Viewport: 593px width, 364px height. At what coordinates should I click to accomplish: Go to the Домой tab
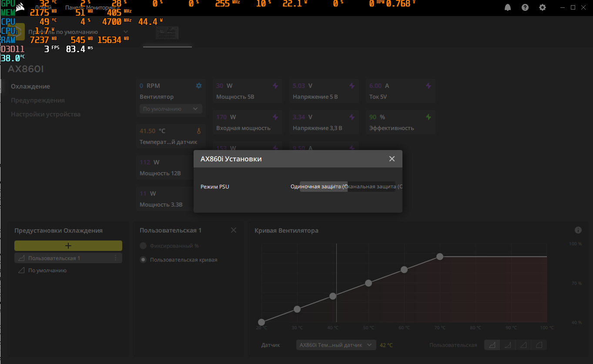coord(44,7)
